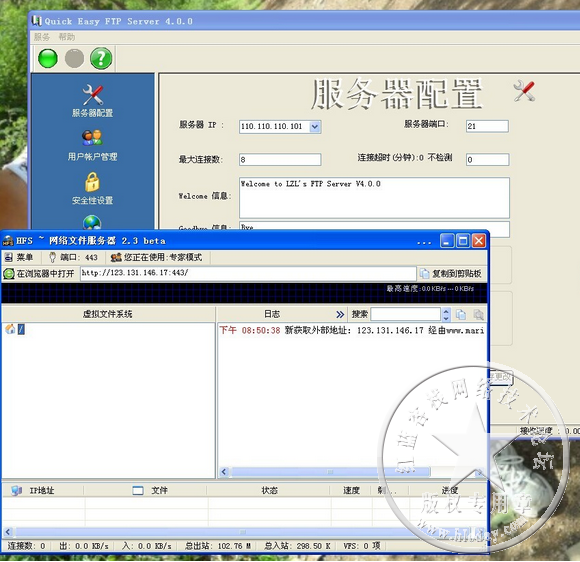This screenshot has width=580, height=562.
Task: Click 连接数: 0 in HFS status bar
Action: click(x=27, y=546)
